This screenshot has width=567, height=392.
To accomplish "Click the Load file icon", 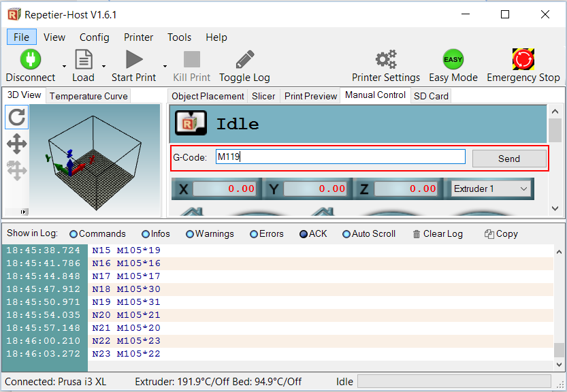I will point(84,59).
